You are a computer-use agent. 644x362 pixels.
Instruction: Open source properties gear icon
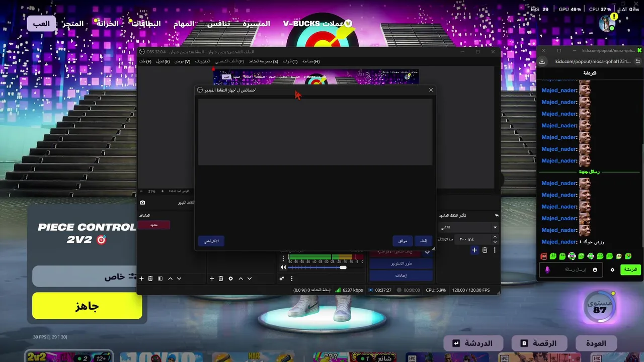point(230,279)
